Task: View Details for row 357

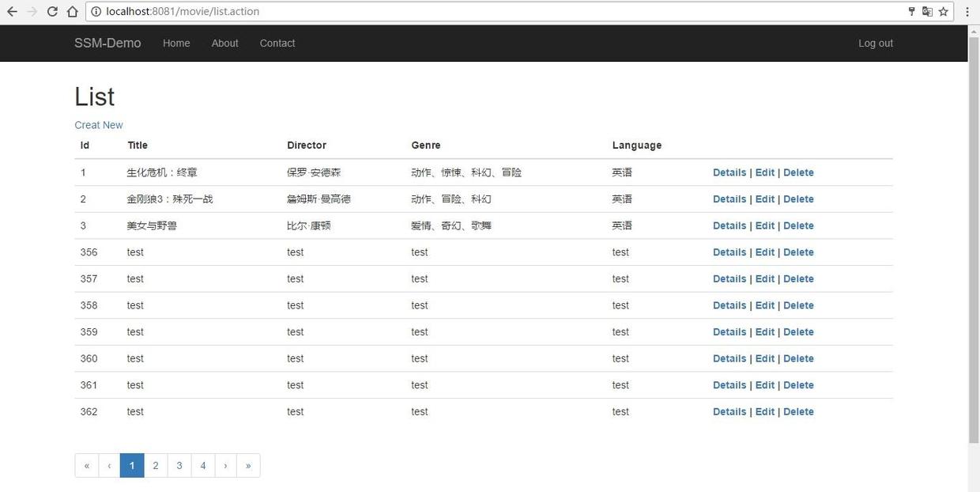Action: coord(729,279)
